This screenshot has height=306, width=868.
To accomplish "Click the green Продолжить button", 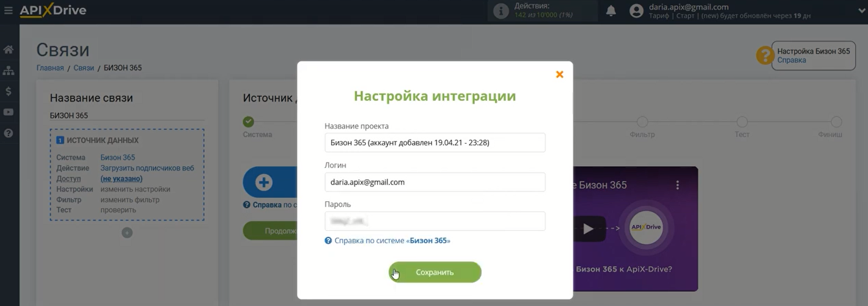I will 270,231.
